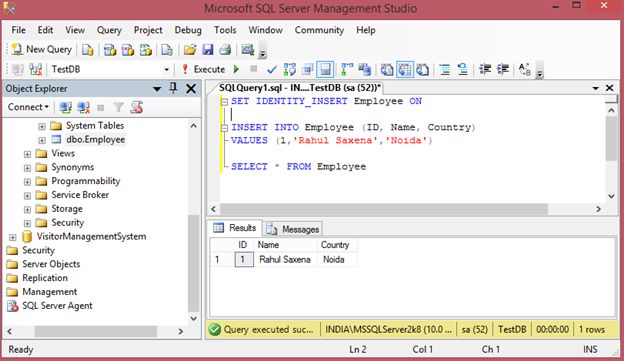Click the Parse checkmark icon

[272, 70]
